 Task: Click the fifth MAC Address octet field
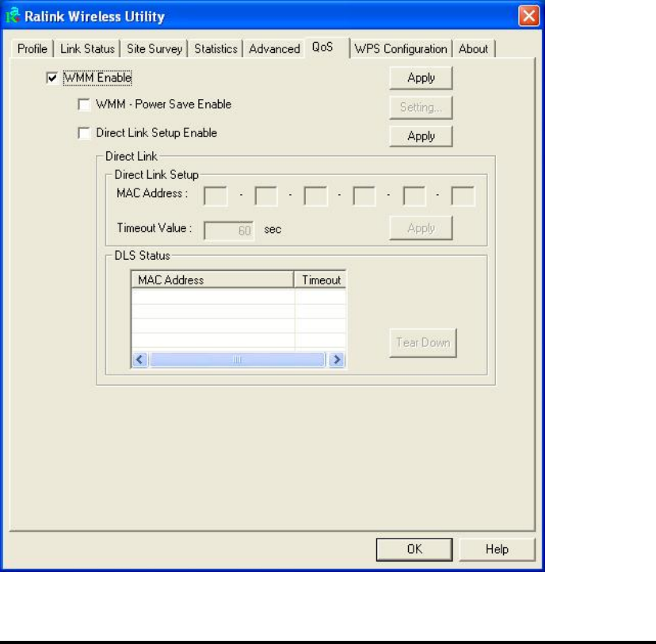tap(414, 196)
